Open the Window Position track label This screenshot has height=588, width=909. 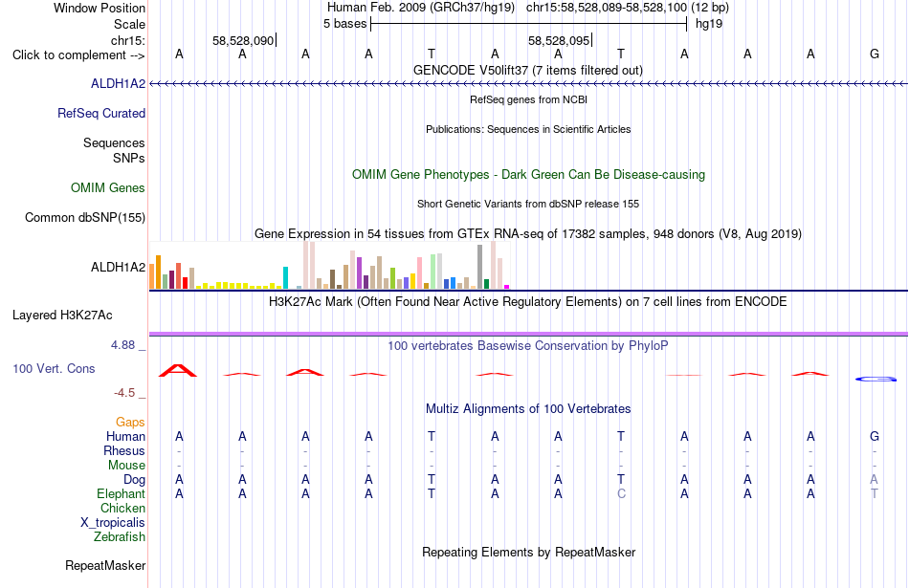click(x=100, y=8)
